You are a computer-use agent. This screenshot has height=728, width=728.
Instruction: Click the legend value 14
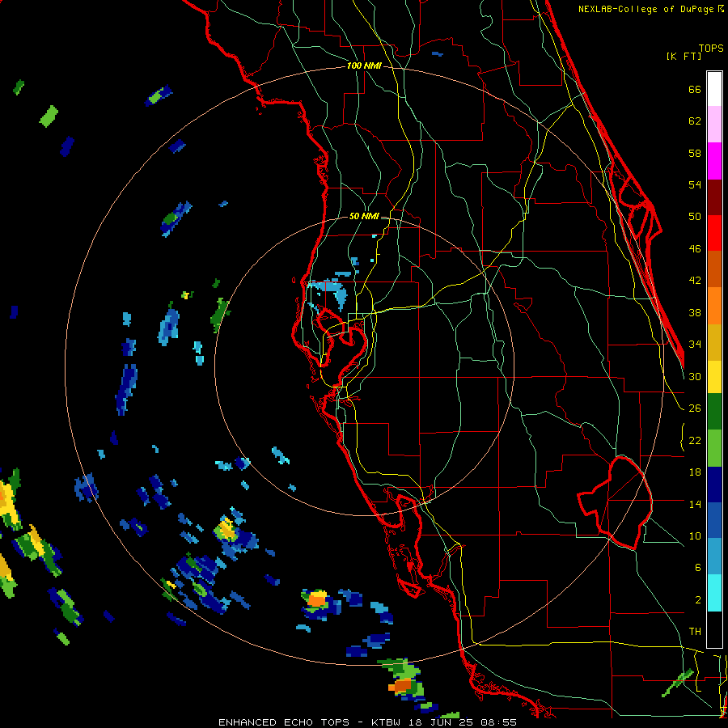[x=695, y=504]
